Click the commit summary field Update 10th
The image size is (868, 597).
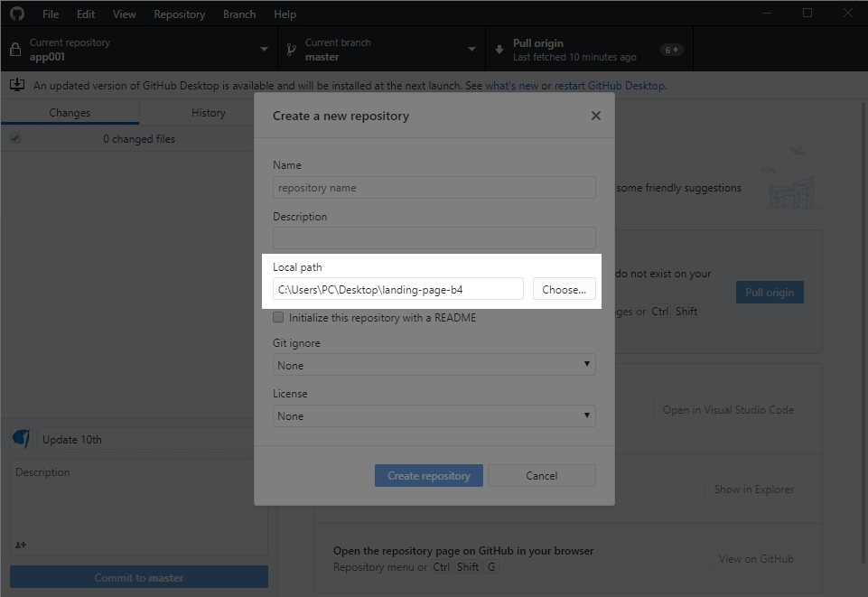click(146, 439)
